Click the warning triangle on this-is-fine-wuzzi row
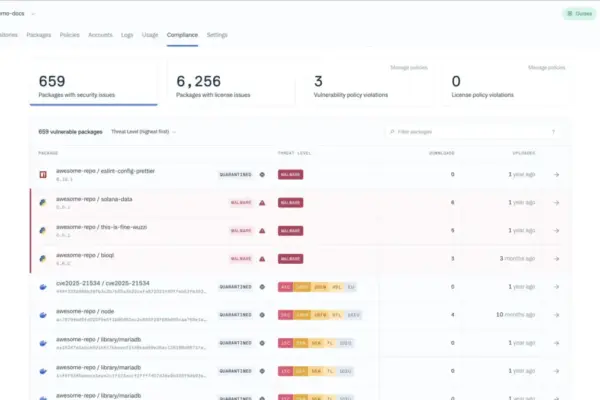 262,231
